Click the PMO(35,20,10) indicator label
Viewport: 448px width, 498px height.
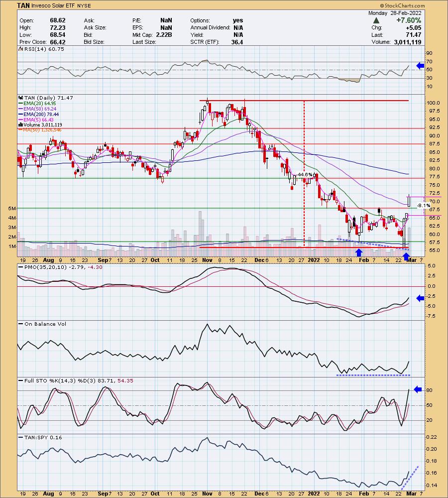click(60, 267)
